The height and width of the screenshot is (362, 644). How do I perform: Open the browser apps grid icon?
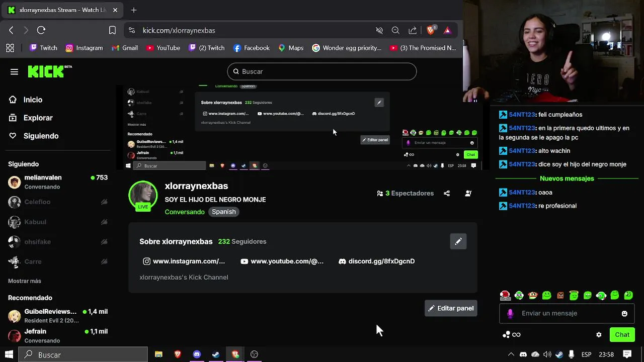click(x=10, y=48)
